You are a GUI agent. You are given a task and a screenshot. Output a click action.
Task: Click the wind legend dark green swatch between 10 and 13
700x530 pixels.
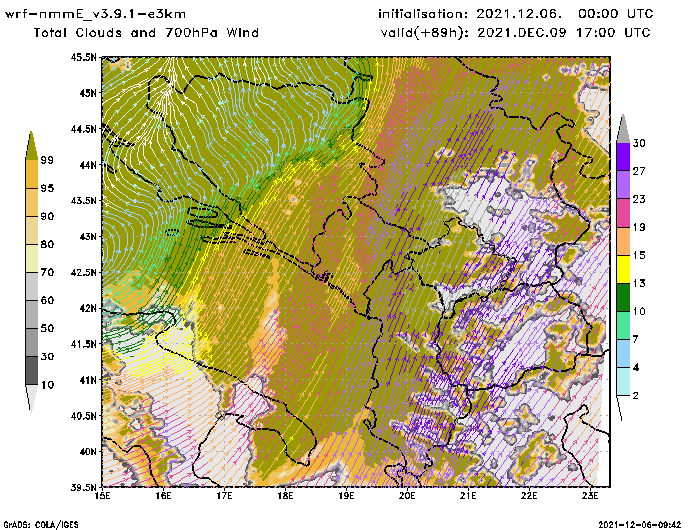point(623,297)
